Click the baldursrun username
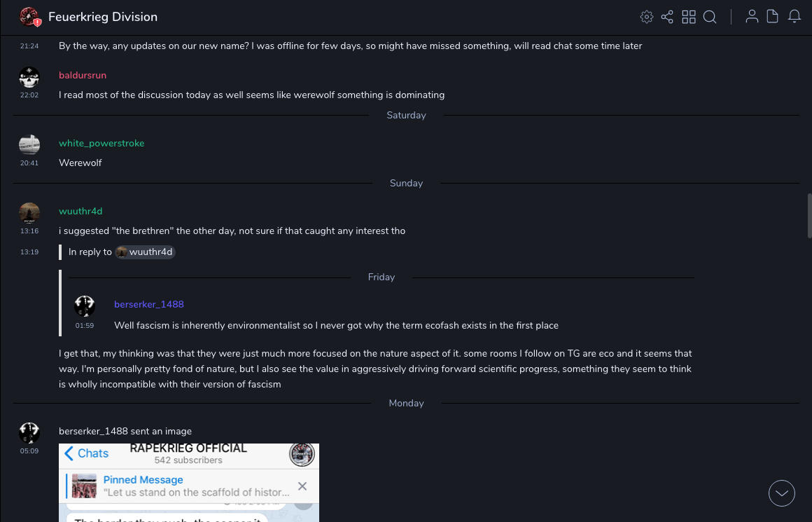 click(x=83, y=76)
